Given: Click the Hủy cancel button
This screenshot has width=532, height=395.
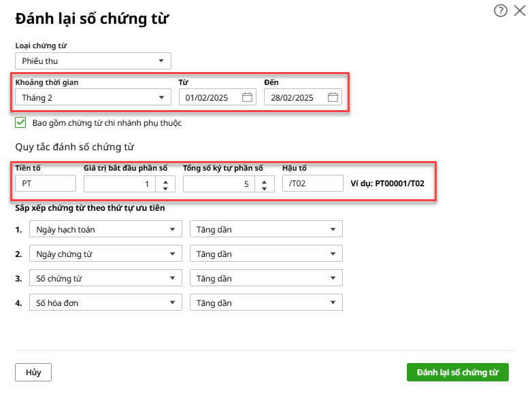Looking at the screenshot, I should click(33, 373).
